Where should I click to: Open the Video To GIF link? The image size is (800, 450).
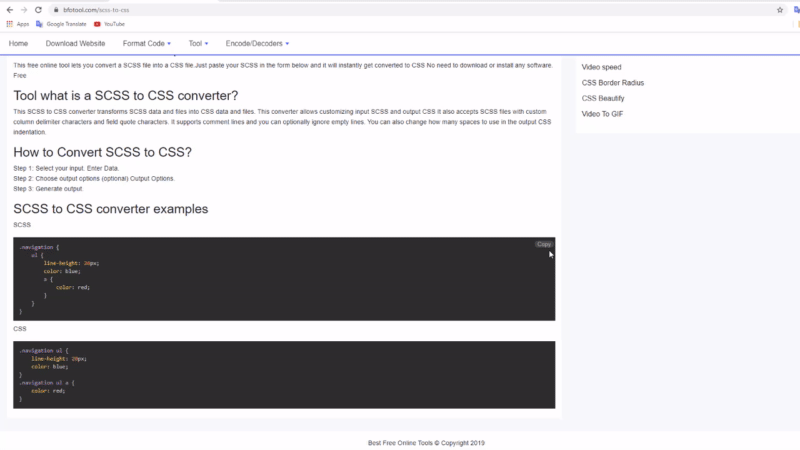click(603, 114)
